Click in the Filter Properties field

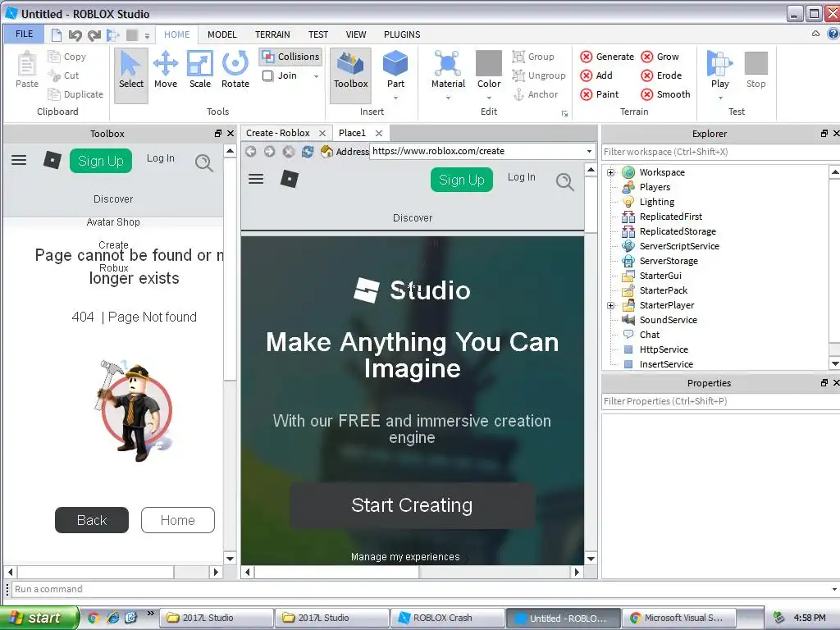[x=720, y=401]
